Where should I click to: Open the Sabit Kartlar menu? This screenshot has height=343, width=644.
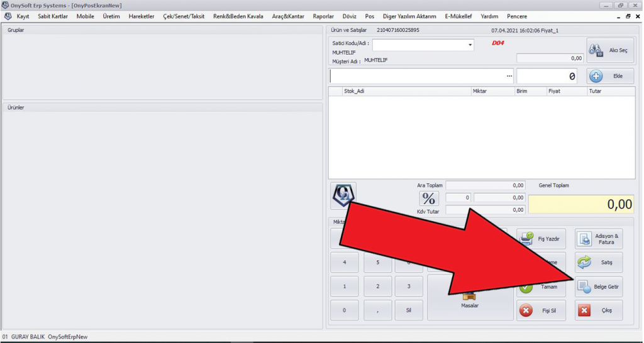[x=53, y=16]
